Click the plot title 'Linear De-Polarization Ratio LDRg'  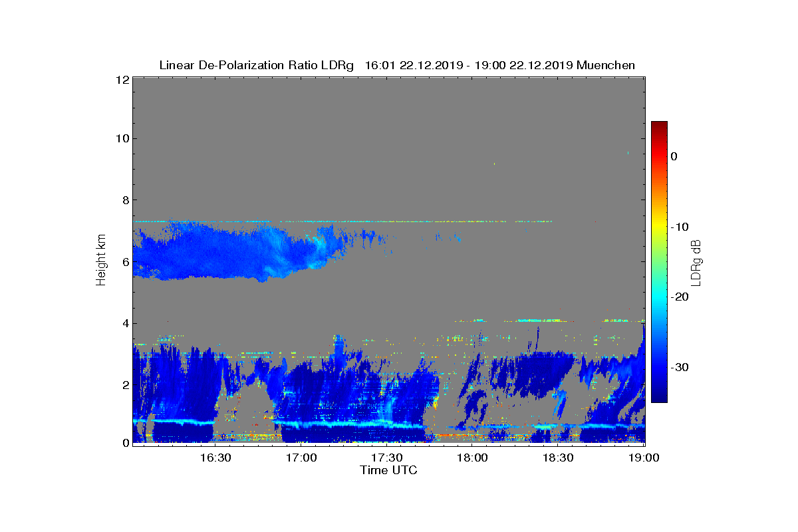257,65
